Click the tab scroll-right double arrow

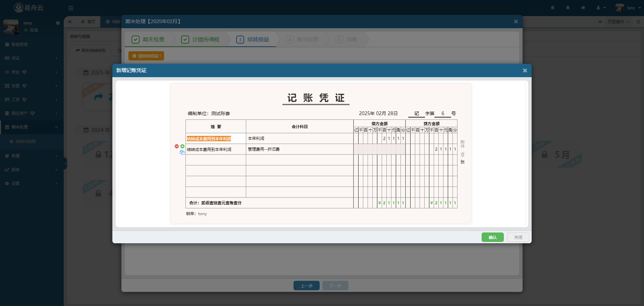click(600, 22)
